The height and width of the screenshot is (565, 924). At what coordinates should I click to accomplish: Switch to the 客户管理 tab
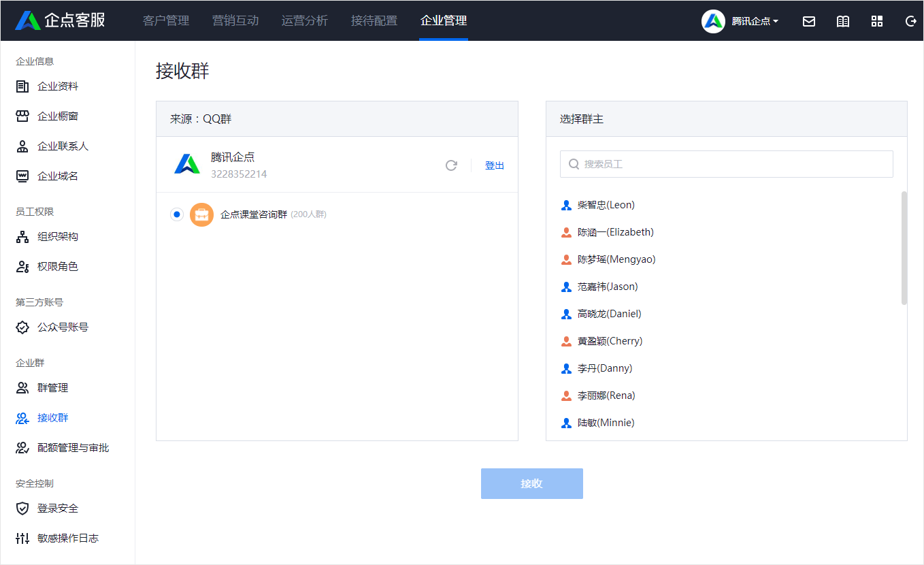pyautogui.click(x=166, y=21)
